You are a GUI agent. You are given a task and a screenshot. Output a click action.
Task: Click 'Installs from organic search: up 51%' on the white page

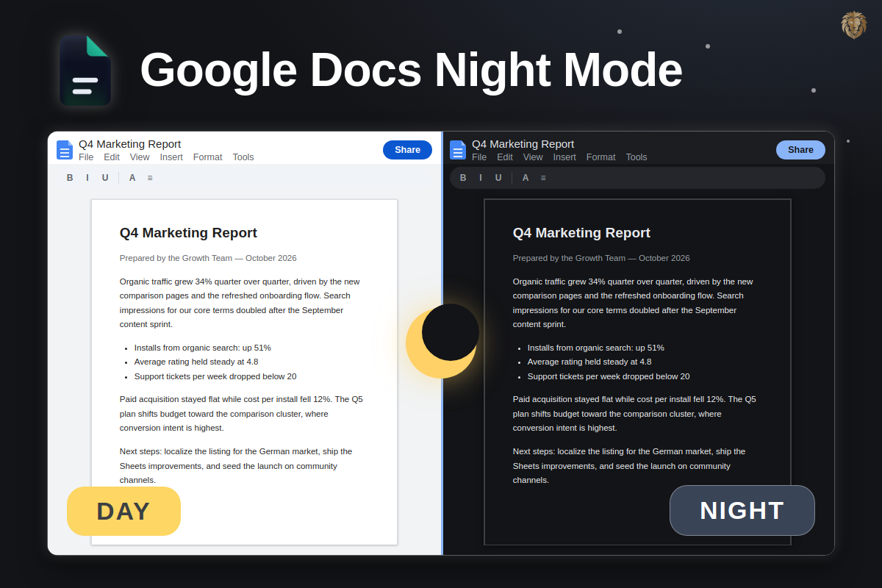pos(203,348)
